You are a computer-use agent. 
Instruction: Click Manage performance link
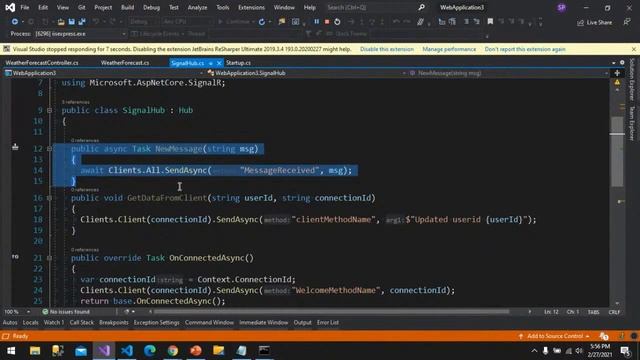point(449,49)
